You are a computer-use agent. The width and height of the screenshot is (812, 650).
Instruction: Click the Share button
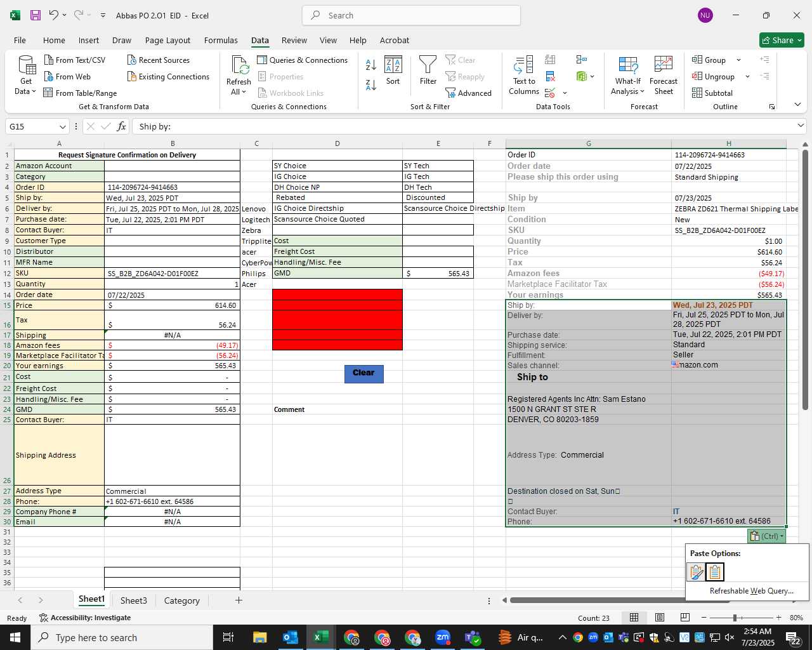tap(782, 40)
